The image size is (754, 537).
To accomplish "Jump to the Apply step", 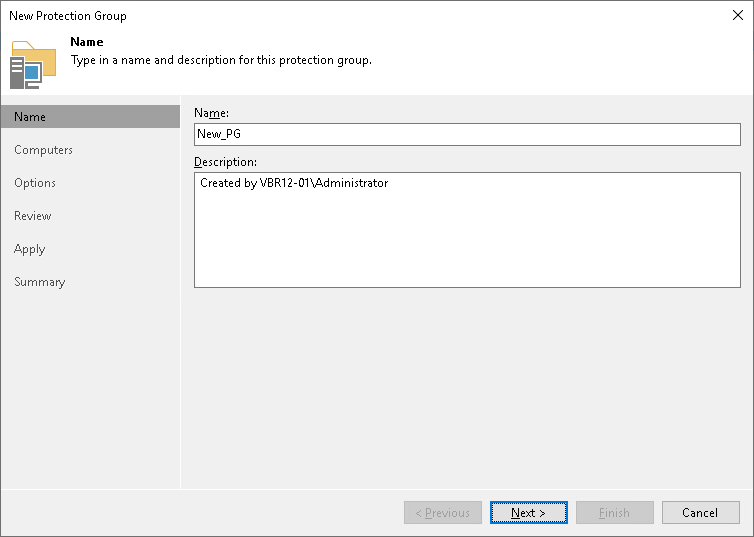I will pyautogui.click(x=29, y=249).
